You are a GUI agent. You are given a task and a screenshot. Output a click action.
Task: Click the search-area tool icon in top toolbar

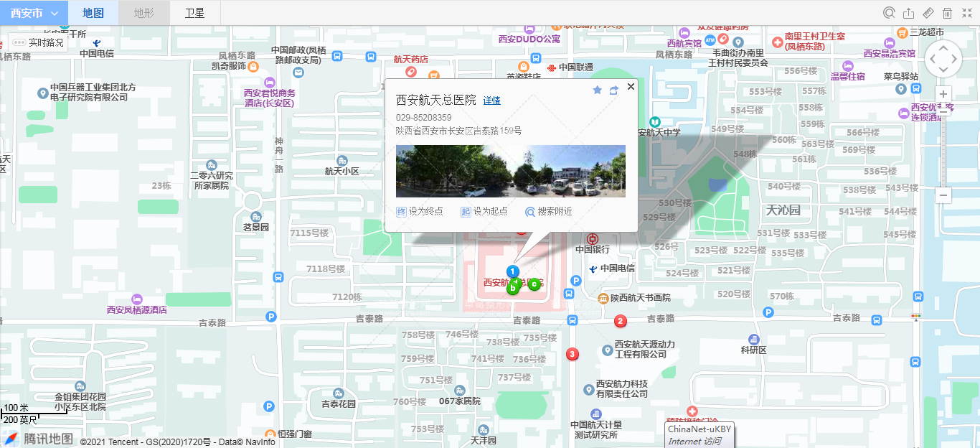(889, 13)
